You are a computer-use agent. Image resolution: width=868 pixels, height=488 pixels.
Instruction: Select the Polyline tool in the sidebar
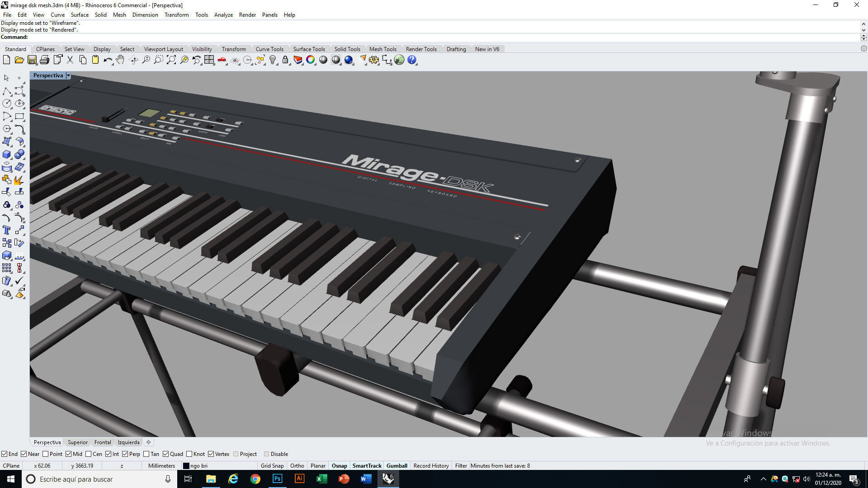click(x=7, y=91)
